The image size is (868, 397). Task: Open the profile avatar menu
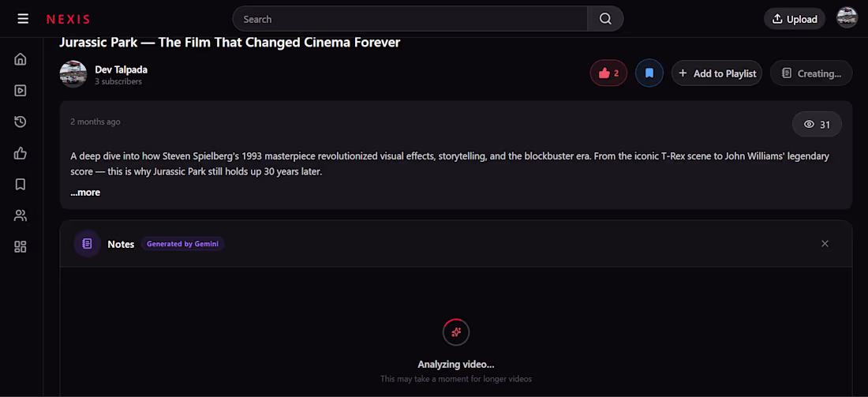(x=847, y=17)
